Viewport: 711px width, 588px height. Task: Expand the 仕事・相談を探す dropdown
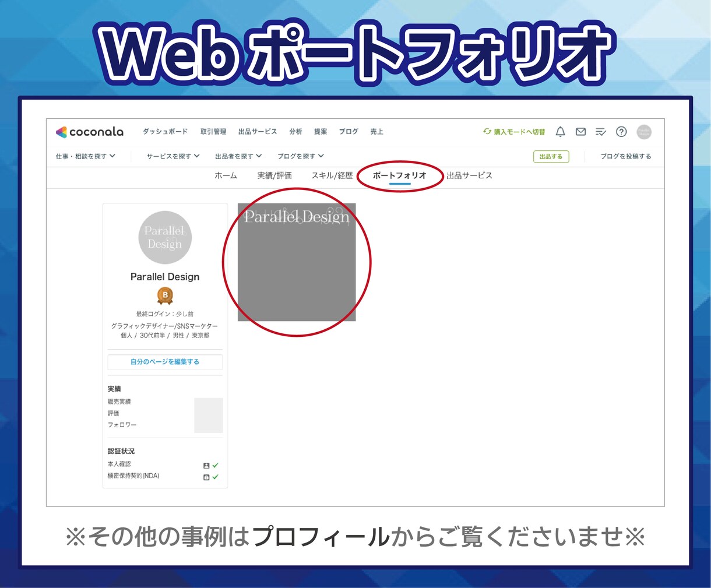[x=86, y=156]
